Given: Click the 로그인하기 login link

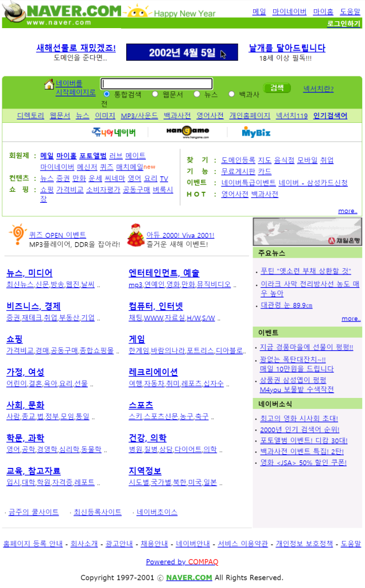Looking at the screenshot, I should click(344, 24).
